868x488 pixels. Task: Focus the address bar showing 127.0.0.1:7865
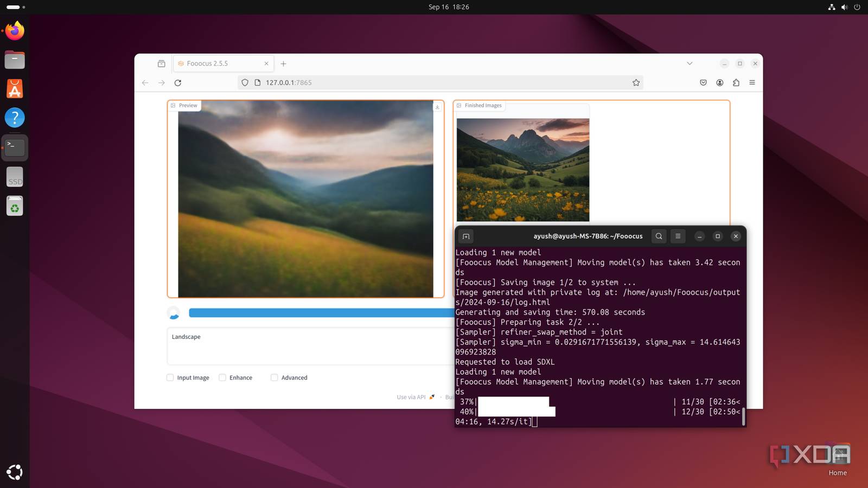tap(440, 82)
